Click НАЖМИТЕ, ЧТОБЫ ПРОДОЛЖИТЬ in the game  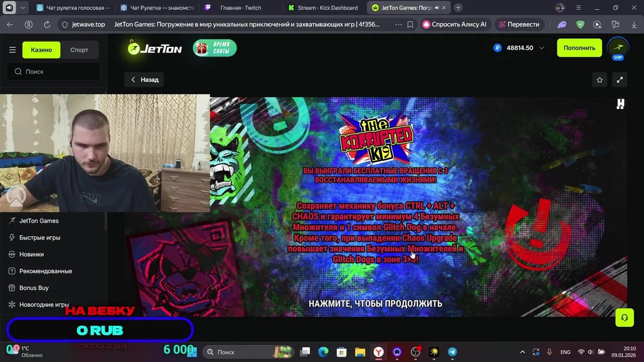[375, 304]
